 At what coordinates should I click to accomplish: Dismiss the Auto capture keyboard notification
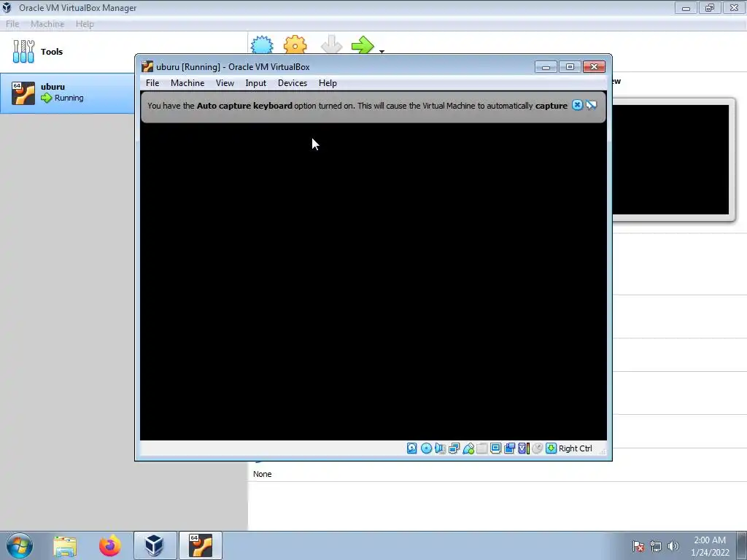point(577,105)
